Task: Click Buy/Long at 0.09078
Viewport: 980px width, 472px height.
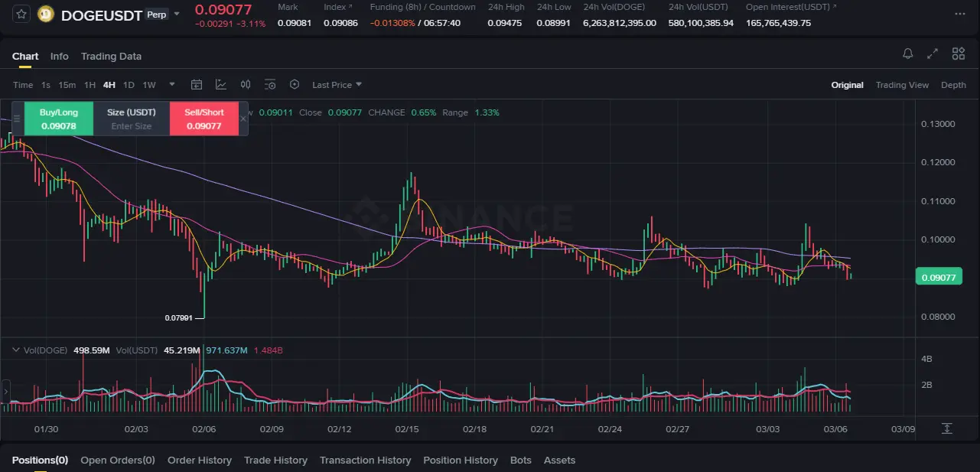Action: coord(59,119)
